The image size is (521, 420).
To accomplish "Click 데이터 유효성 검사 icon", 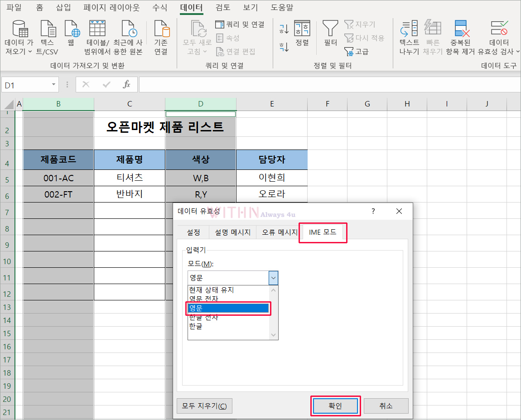I will (x=499, y=29).
